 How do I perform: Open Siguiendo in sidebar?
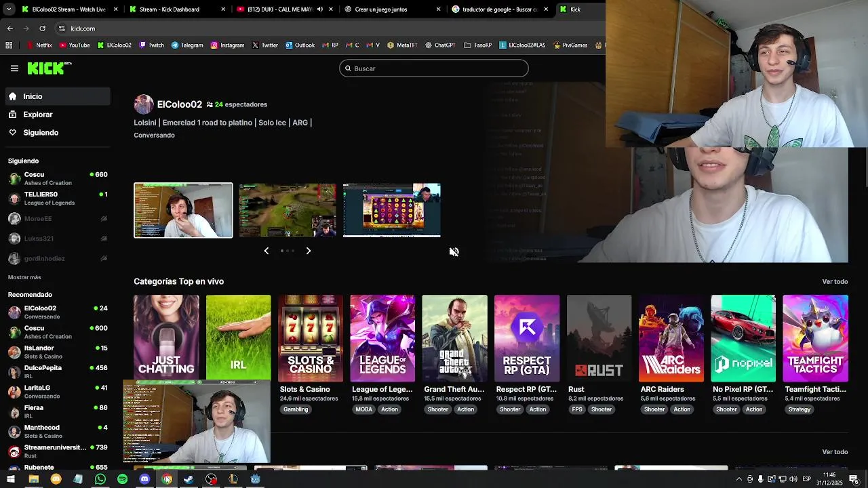(58, 133)
